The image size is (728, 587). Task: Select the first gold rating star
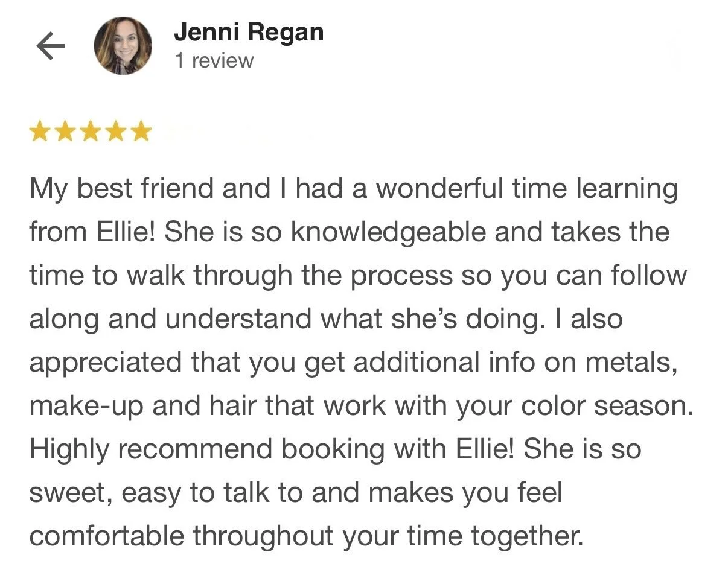(x=39, y=130)
